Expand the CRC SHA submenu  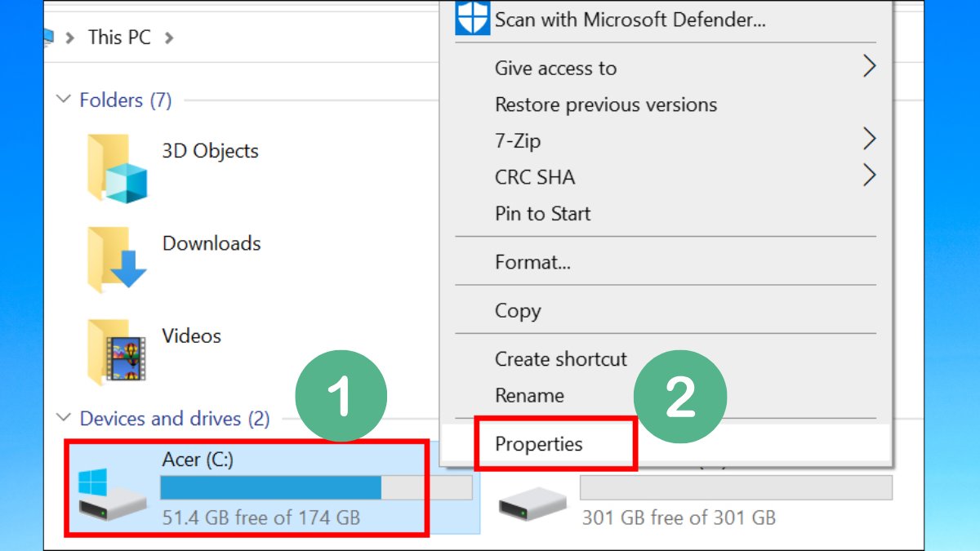(535, 177)
